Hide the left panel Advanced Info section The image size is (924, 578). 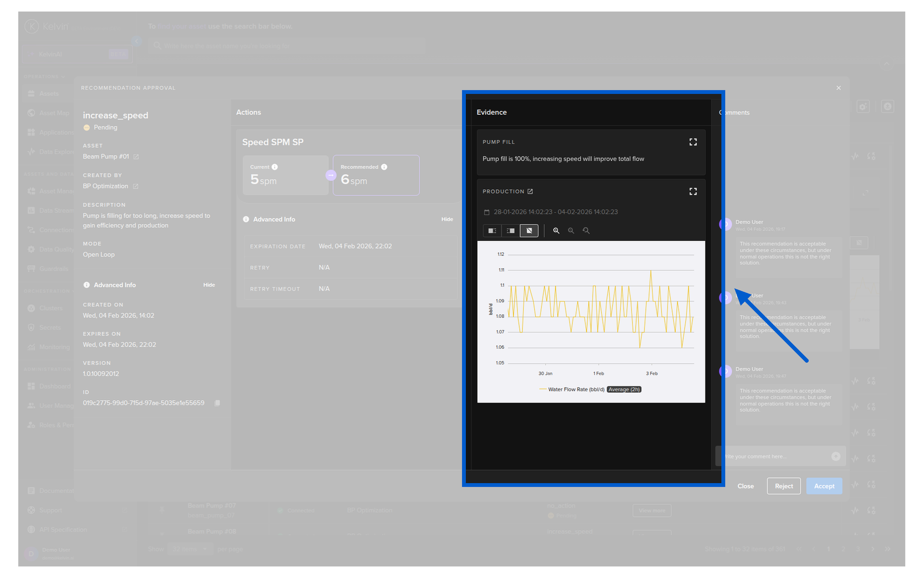coord(209,285)
